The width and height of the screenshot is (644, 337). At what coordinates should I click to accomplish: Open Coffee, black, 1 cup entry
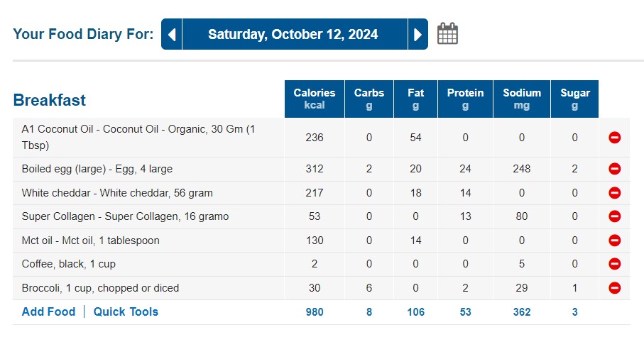[x=68, y=264]
